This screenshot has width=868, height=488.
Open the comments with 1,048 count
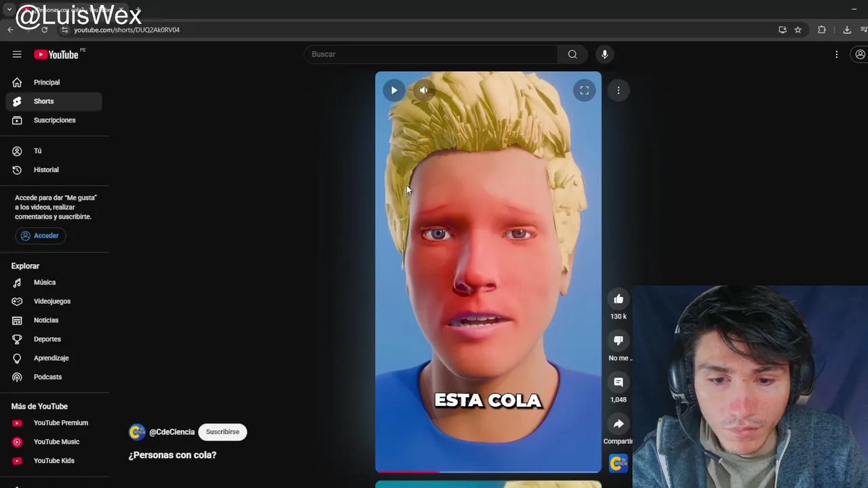[618, 382]
